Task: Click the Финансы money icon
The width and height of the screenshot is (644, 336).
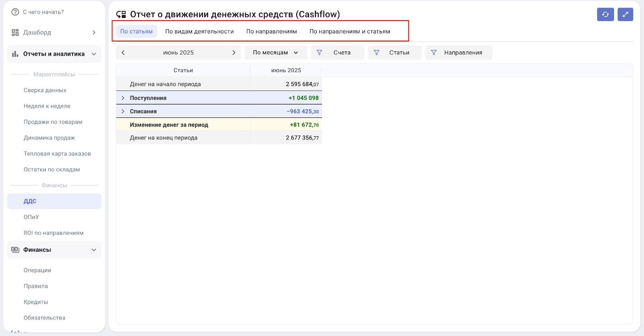Action: (15, 250)
